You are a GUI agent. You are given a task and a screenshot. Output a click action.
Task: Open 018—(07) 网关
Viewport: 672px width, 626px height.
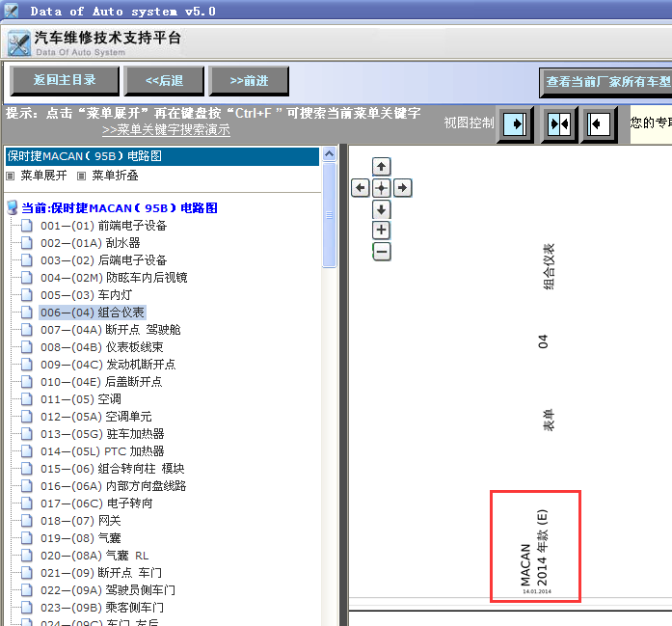tap(81, 521)
